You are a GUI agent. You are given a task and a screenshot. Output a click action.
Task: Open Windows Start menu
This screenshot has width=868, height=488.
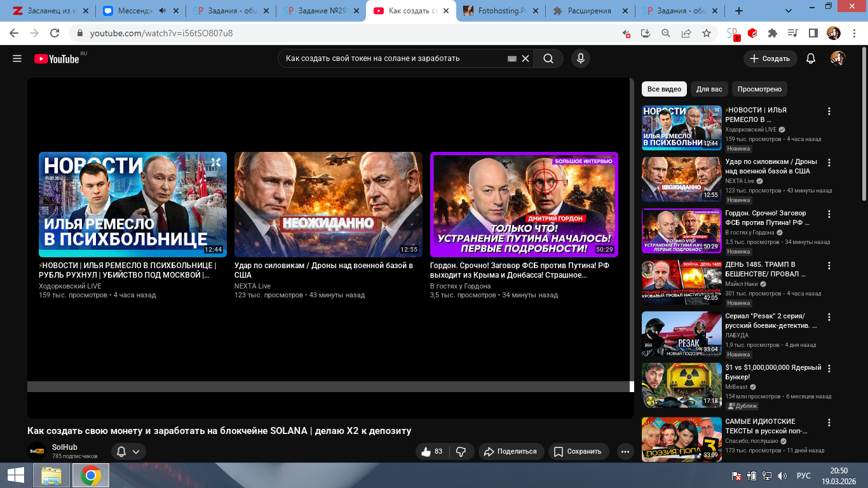[x=16, y=475]
